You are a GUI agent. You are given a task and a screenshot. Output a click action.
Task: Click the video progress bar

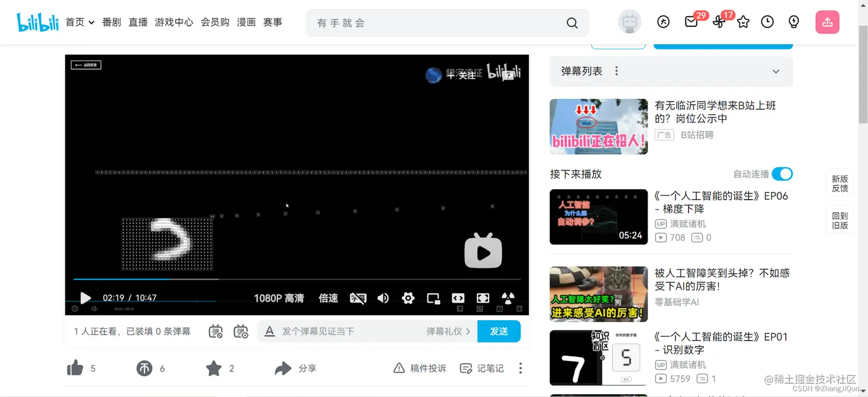pyautogui.click(x=297, y=279)
